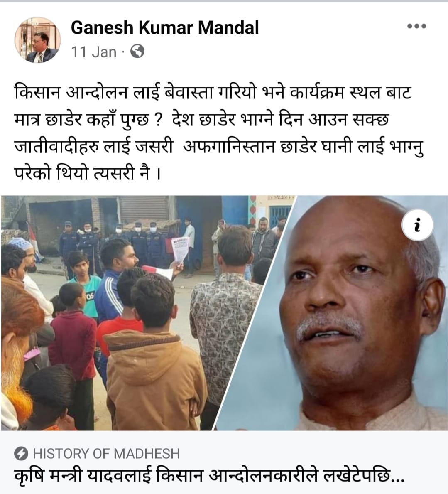Image resolution: width=448 pixels, height=494 pixels.
Task: Select the last post line "परेको थियो त्यसरी नै"
Action: click(x=88, y=174)
